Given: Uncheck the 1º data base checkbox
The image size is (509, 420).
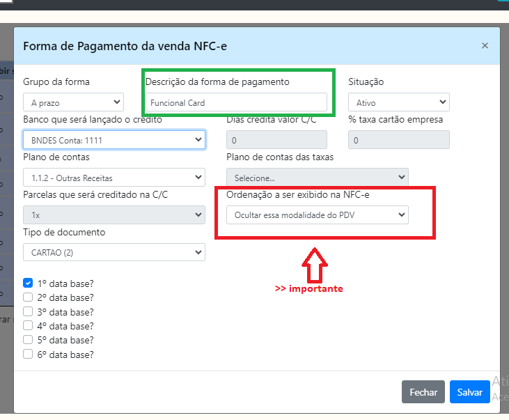Looking at the screenshot, I should 28,283.
